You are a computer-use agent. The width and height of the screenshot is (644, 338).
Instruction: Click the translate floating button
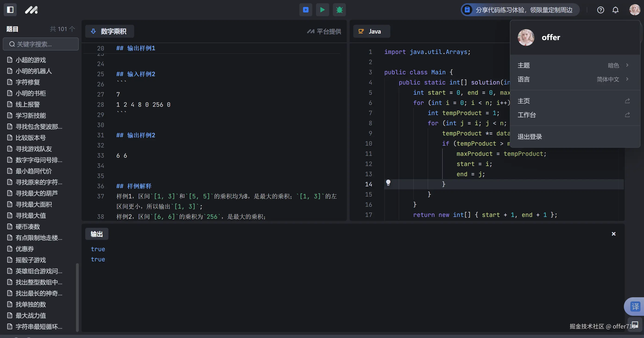pos(635,306)
